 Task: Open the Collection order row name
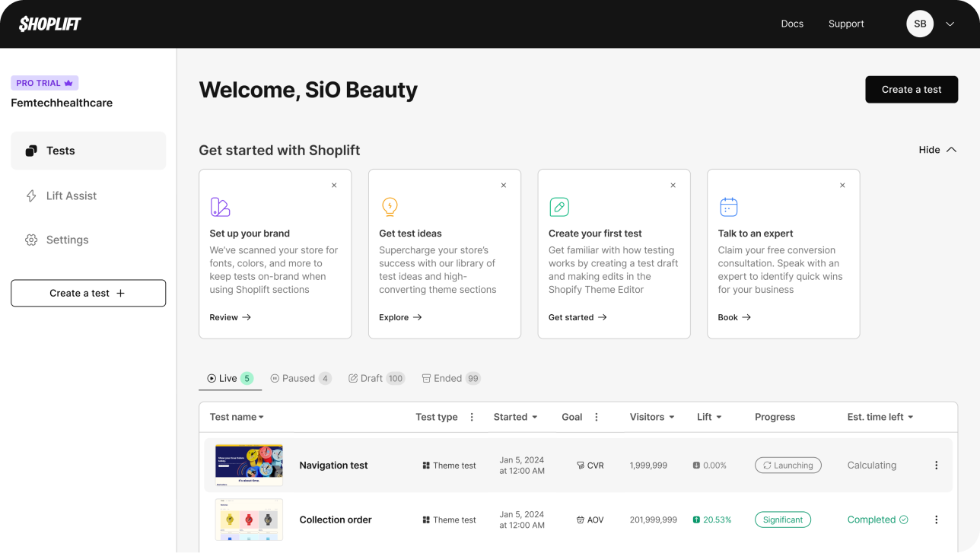[336, 520]
